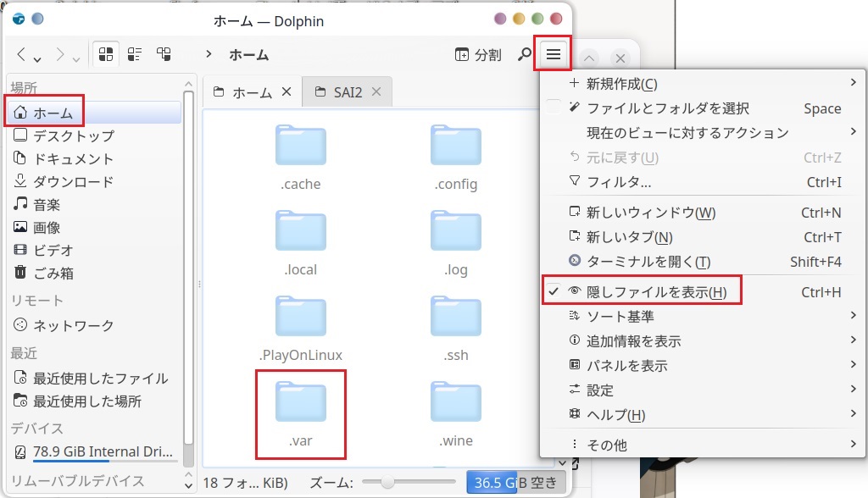Open the hamburger menu button
Image resolution: width=868 pixels, height=498 pixels.
click(x=554, y=55)
